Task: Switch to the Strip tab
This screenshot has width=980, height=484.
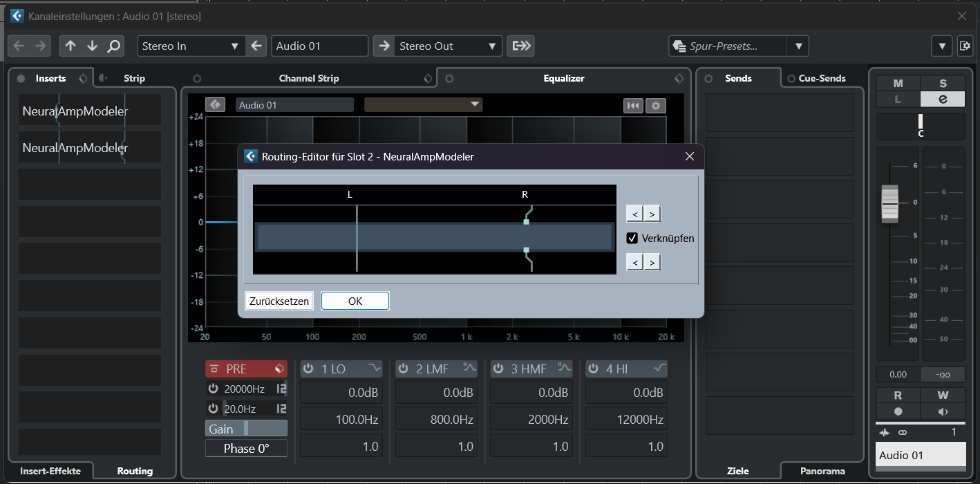Action: [x=134, y=78]
